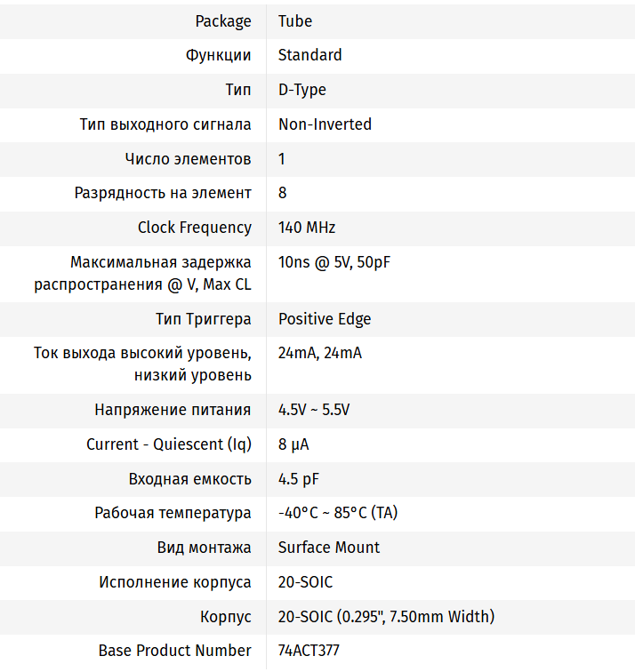Select the Tube package value

[x=295, y=21]
